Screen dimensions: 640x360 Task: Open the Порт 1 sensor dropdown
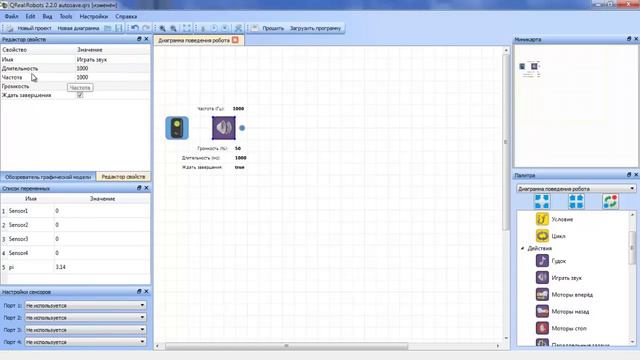tap(85, 305)
